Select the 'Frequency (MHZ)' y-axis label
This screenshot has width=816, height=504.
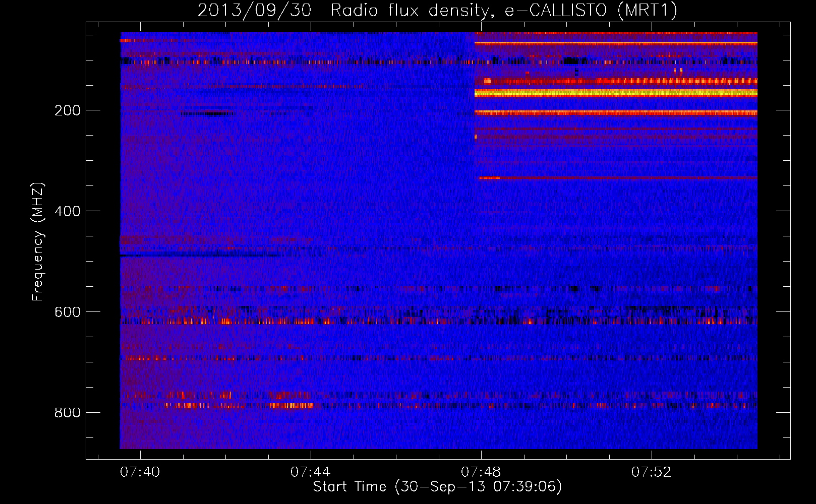(x=37, y=242)
